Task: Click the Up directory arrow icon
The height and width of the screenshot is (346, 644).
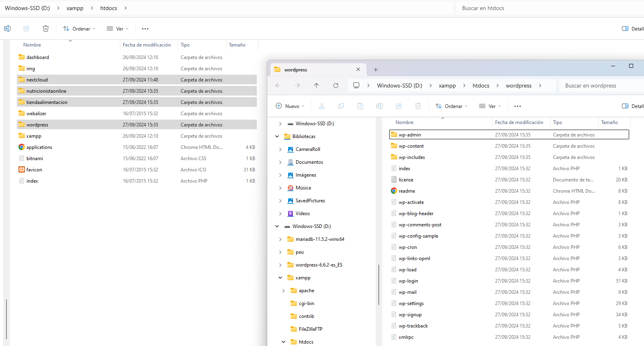Action: click(317, 85)
